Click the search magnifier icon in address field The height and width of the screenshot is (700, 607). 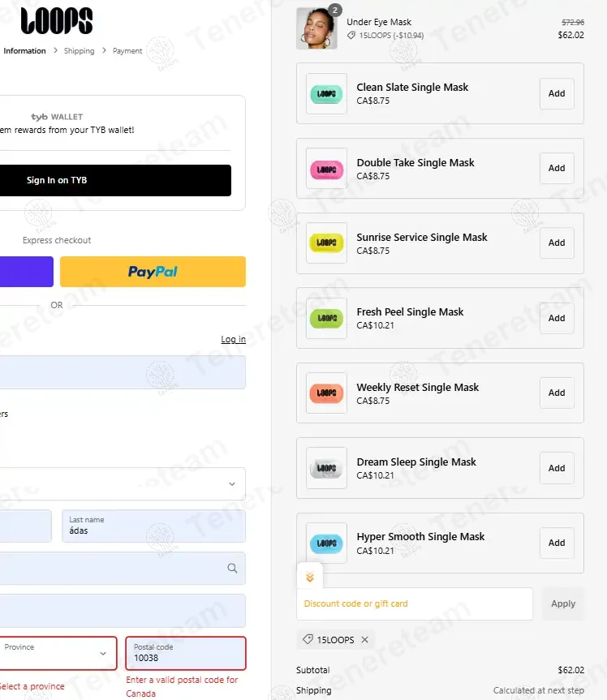tap(233, 569)
